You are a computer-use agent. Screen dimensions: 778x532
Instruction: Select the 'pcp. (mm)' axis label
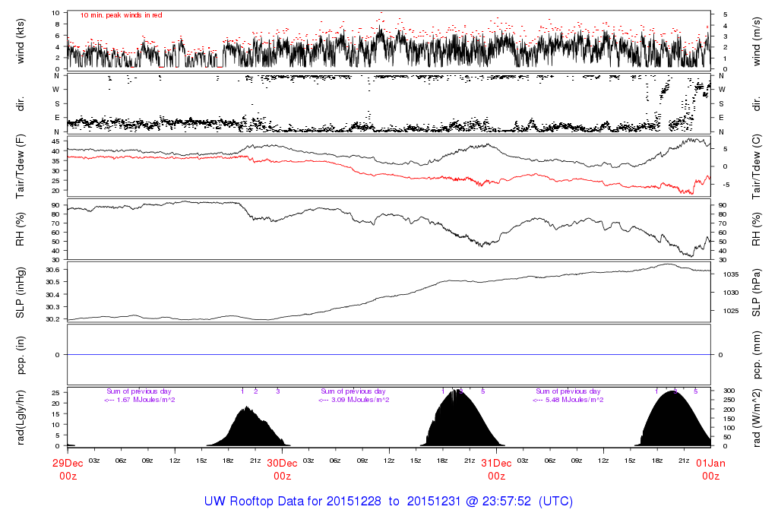(x=757, y=355)
